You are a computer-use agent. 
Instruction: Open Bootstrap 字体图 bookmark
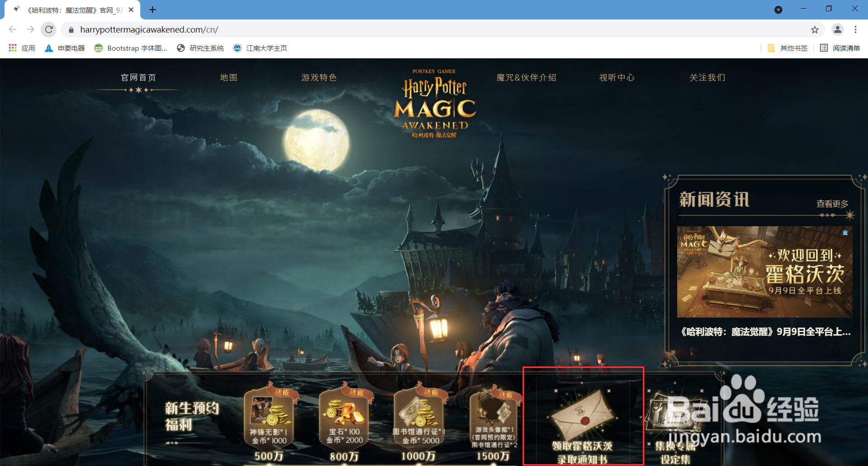tap(131, 48)
